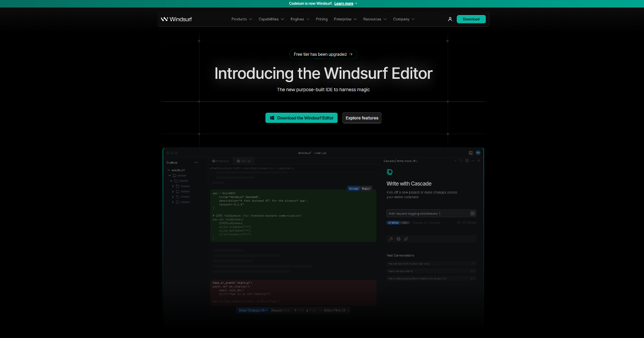Click the Cascade request input field

pyautogui.click(x=428, y=214)
